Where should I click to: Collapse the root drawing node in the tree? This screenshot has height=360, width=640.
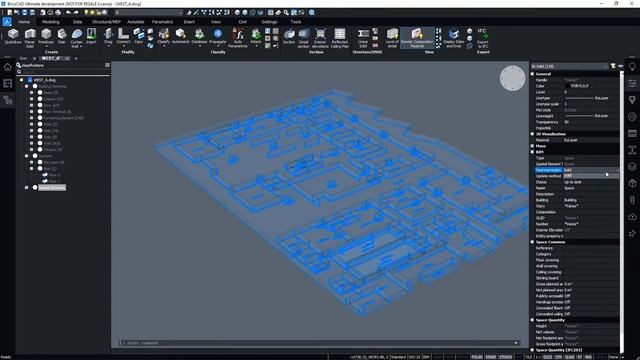click(x=22, y=80)
